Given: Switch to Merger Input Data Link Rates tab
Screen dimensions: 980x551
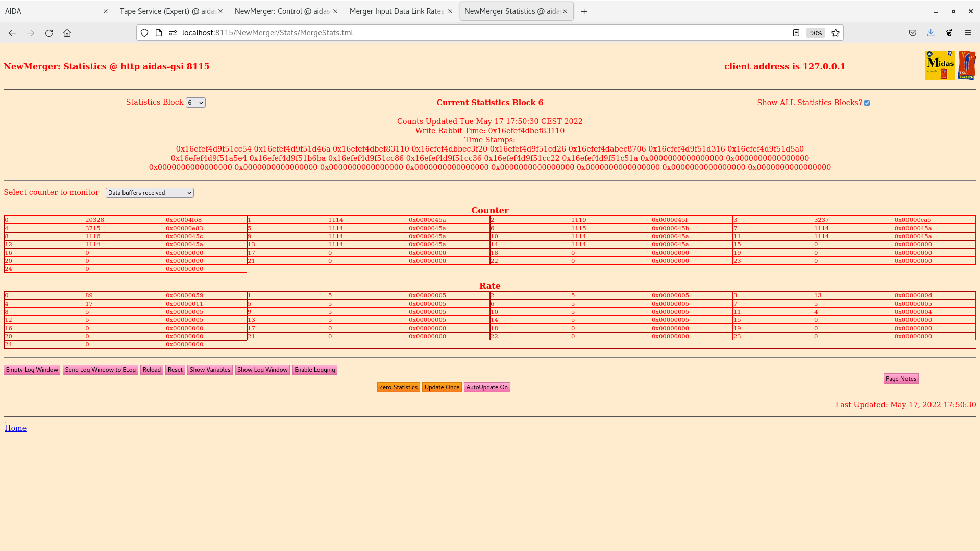Looking at the screenshot, I should [396, 11].
